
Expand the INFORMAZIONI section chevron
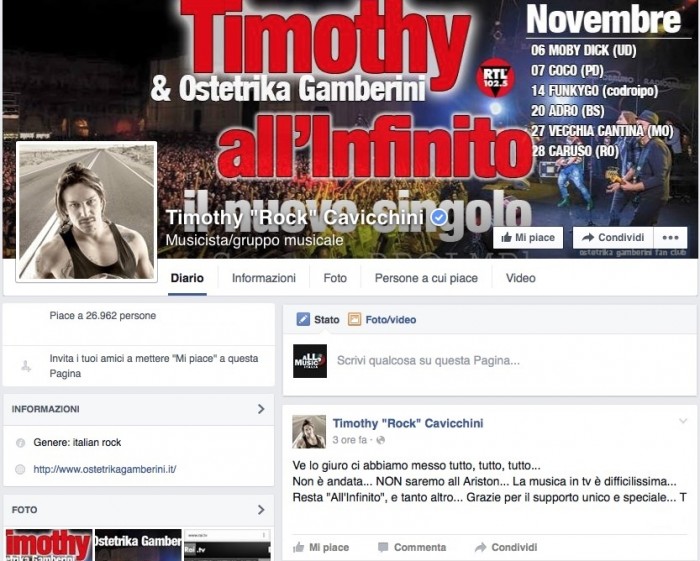tap(261, 409)
